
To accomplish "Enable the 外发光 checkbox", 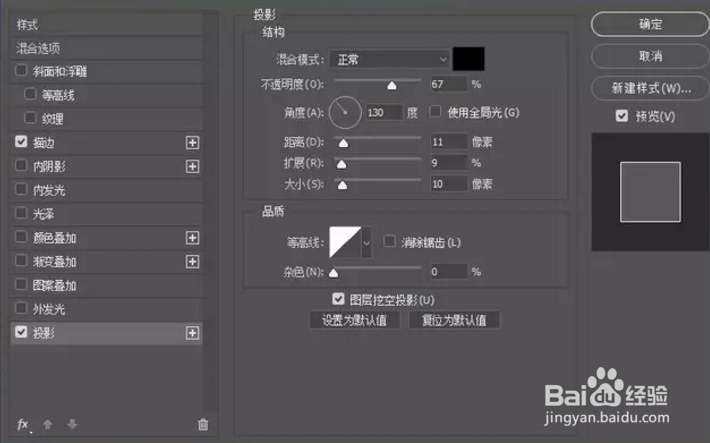I will [x=21, y=308].
